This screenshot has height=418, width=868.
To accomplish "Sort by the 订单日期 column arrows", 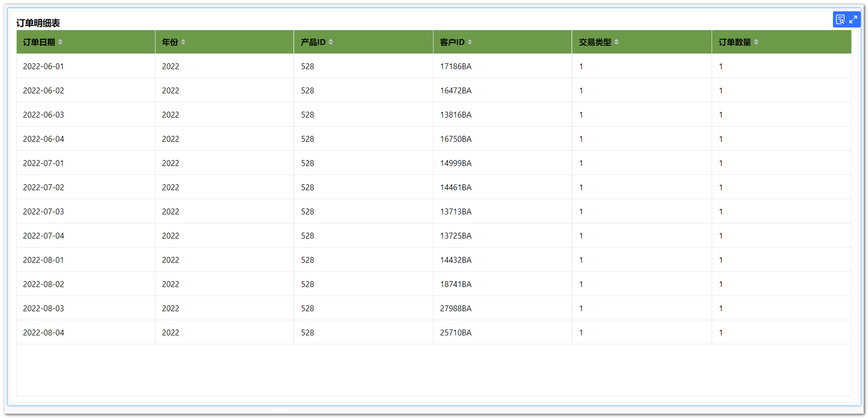I will 60,42.
